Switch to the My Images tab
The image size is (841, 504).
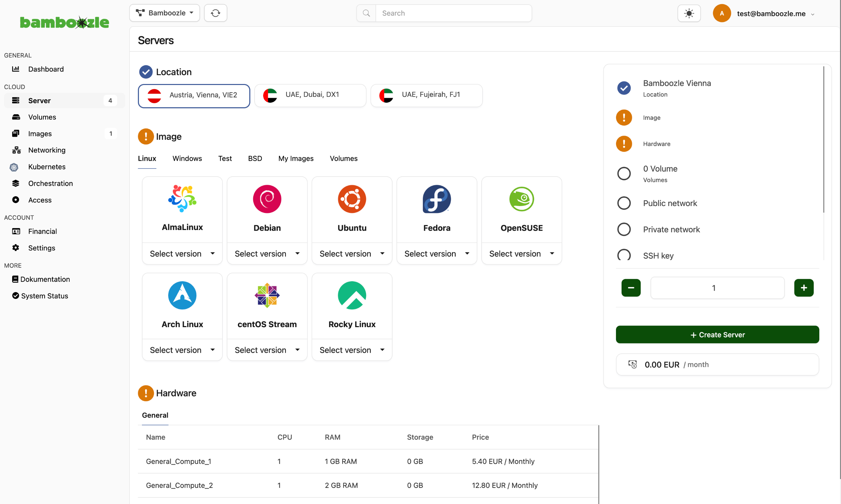tap(296, 158)
